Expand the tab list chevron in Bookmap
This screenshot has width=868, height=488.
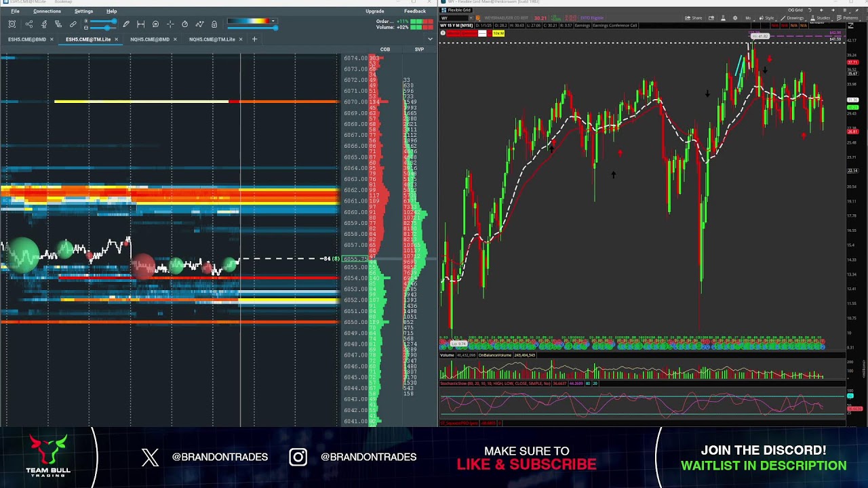[430, 39]
